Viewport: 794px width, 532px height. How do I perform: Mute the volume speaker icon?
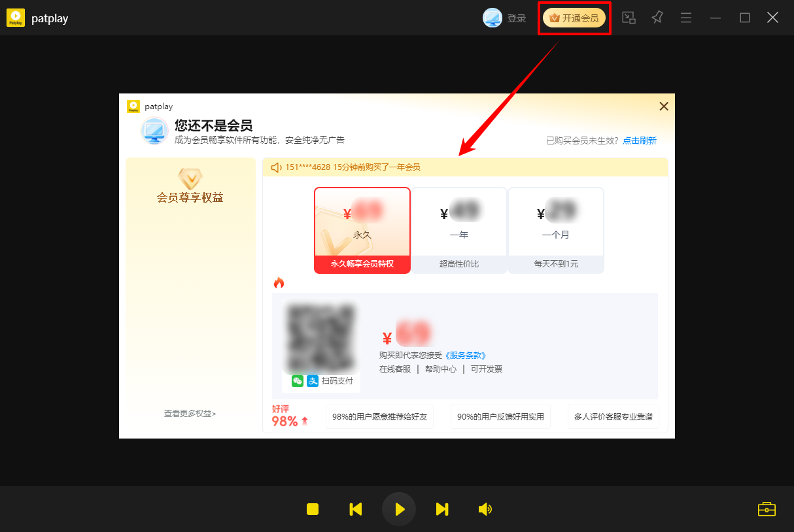click(485, 509)
